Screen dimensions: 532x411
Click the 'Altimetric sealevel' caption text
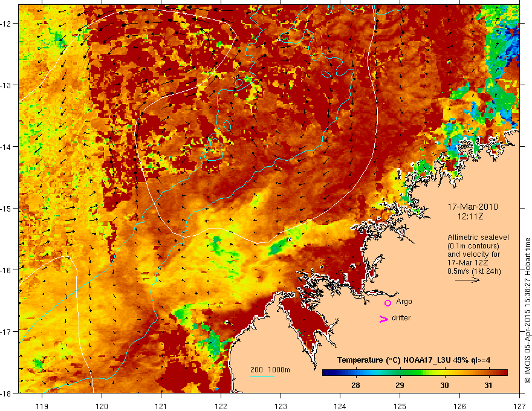[478, 238]
